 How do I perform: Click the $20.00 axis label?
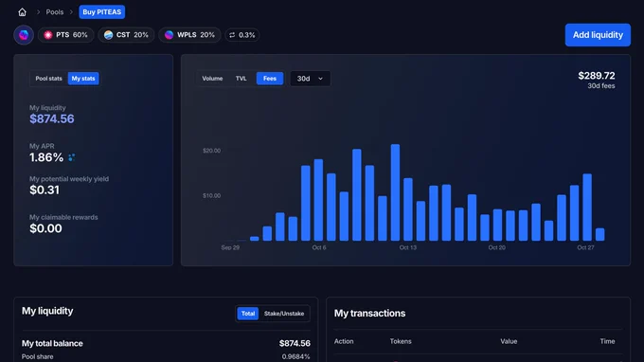pyautogui.click(x=211, y=151)
